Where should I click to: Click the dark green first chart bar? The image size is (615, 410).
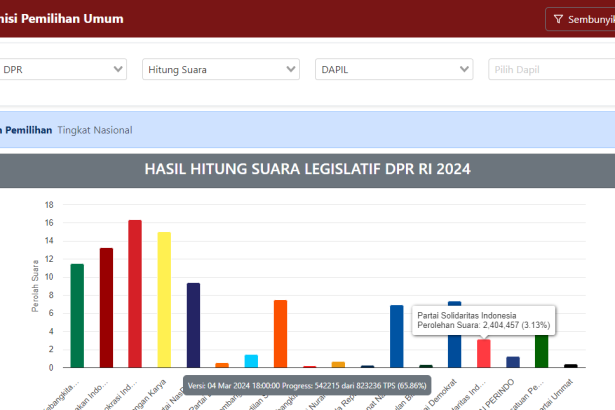77,316
